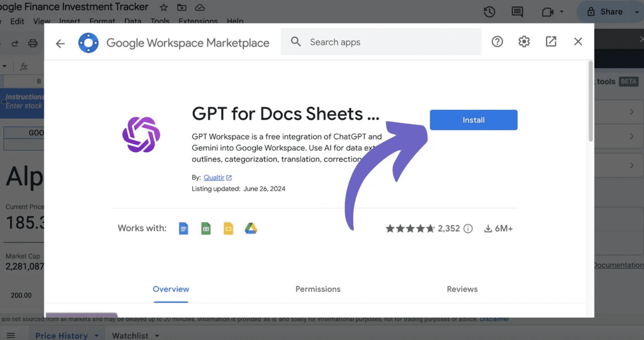
Task: Open the Extensions menu in Sheets
Action: (198, 21)
